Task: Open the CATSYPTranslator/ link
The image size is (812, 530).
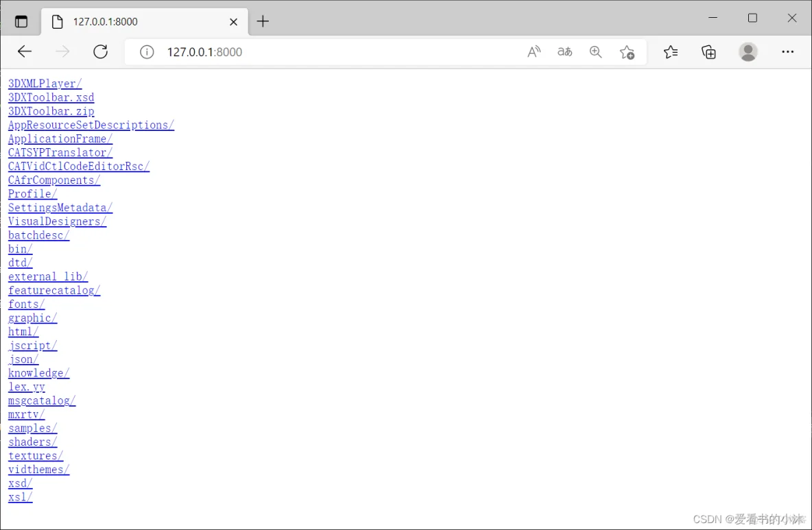Action: pyautogui.click(x=60, y=153)
